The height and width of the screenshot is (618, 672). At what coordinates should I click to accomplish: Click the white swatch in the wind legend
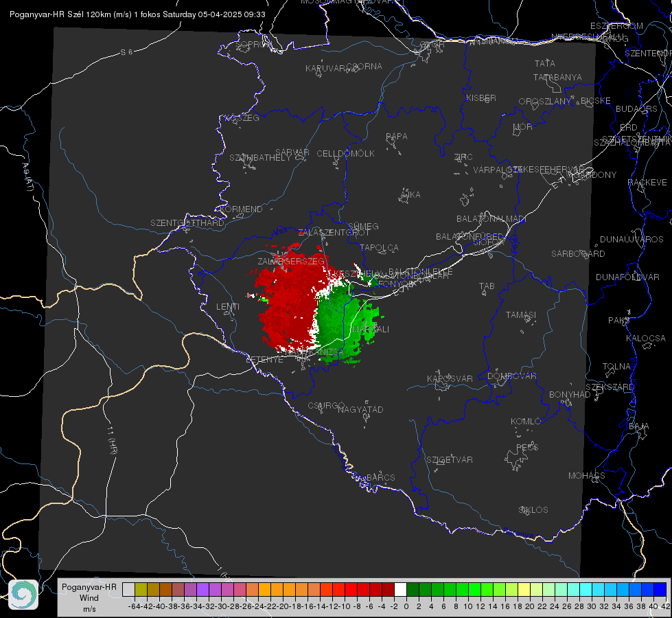[x=400, y=590]
